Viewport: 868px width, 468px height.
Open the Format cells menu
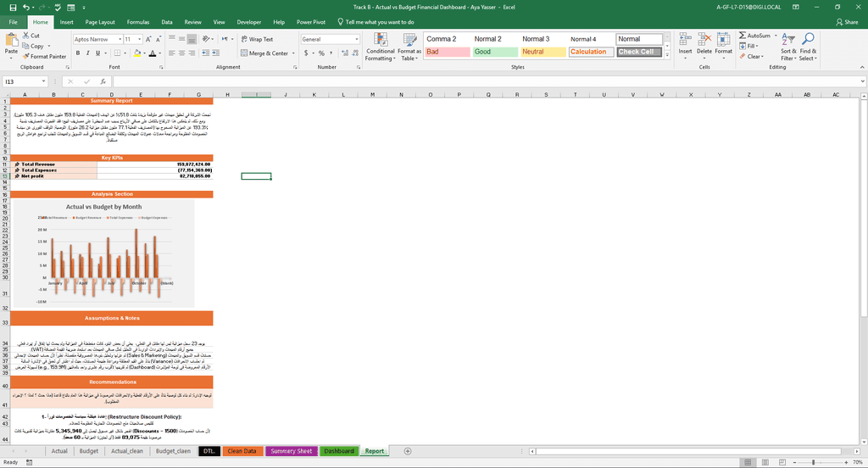coord(724,47)
